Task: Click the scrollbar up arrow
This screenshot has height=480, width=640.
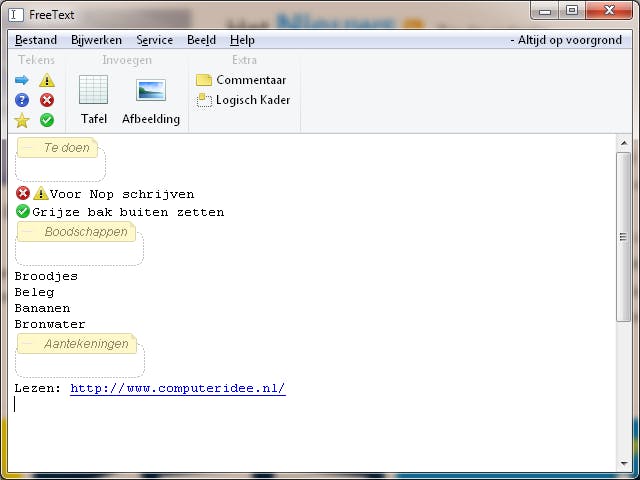Action: point(624,143)
